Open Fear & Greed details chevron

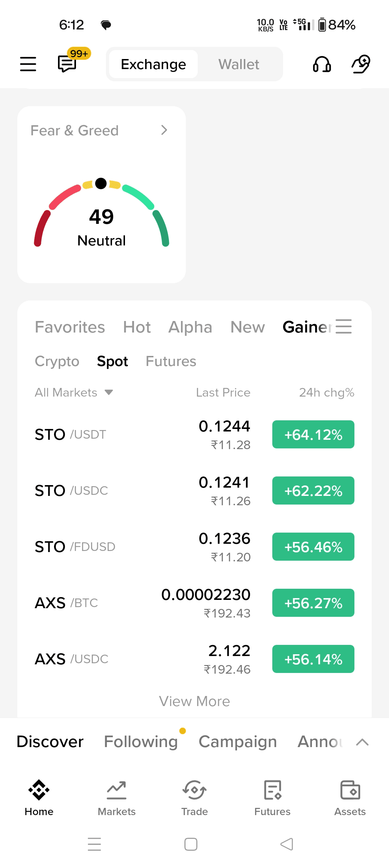tap(164, 130)
